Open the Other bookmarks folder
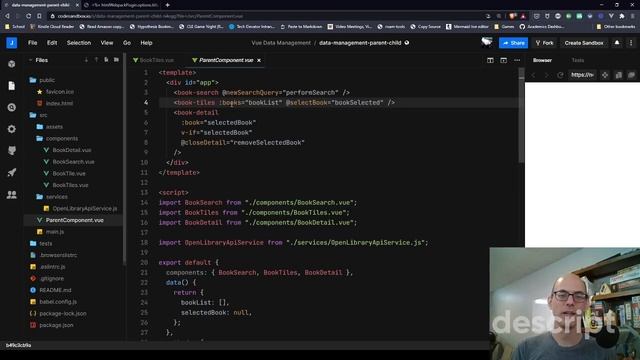The image size is (640, 360). tap(616, 27)
